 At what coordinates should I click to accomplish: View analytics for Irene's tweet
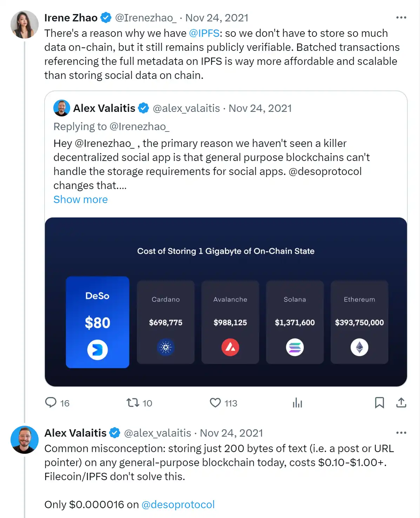297,403
